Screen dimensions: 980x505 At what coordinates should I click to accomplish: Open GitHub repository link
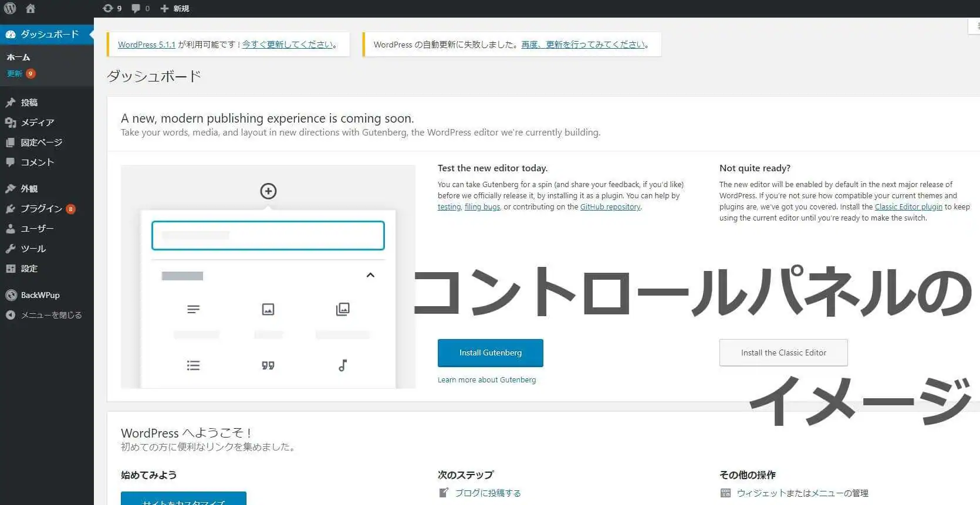pyautogui.click(x=610, y=207)
